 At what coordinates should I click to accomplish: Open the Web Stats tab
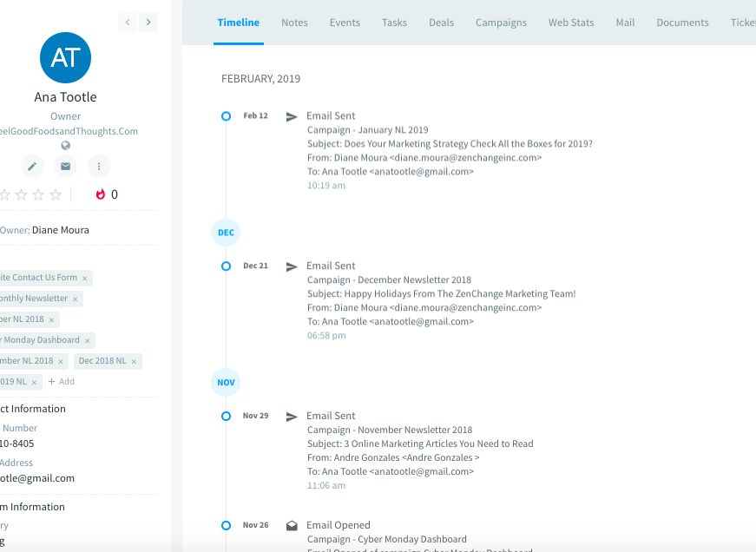571,23
